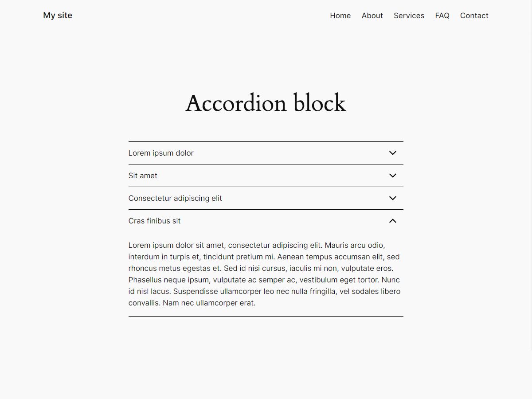Screen dimensions: 532x399
Task: Go to the Home page
Action: pyautogui.click(x=340, y=16)
